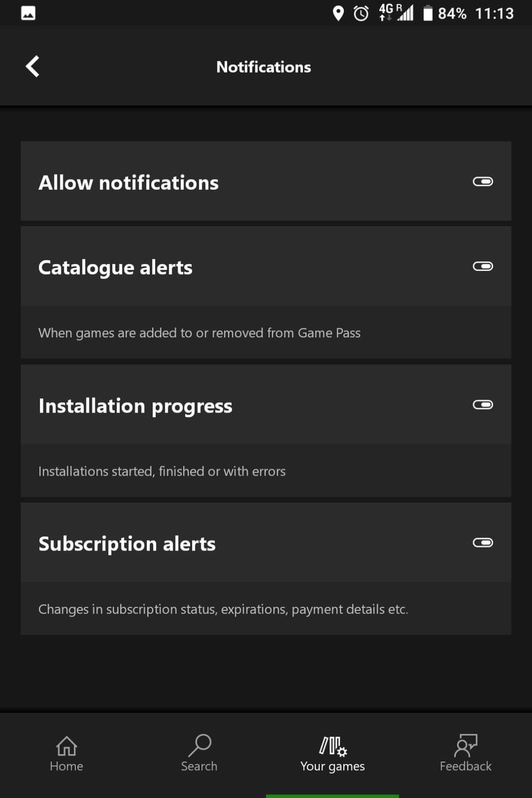This screenshot has height=798, width=532.
Task: Toggle Installation progress notifications off
Action: tap(483, 404)
